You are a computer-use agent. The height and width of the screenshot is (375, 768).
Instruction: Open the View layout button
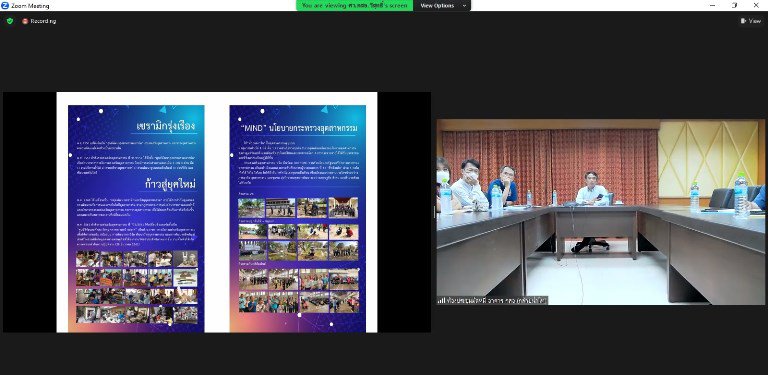tap(751, 21)
